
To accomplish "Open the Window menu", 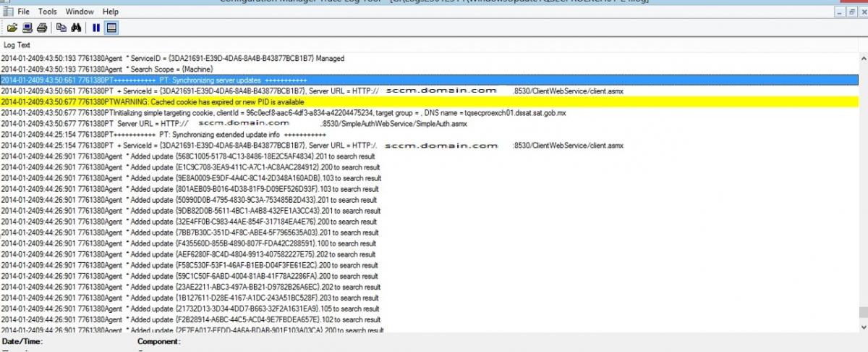I will point(80,12).
